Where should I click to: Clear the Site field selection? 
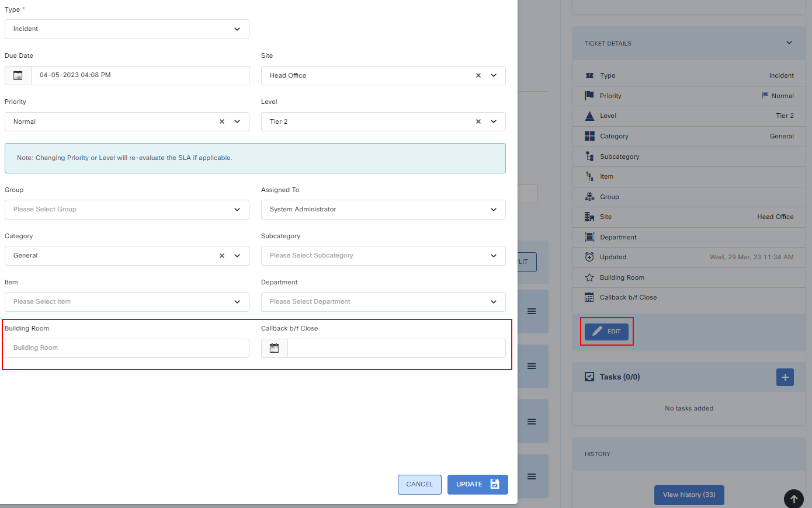pos(478,75)
